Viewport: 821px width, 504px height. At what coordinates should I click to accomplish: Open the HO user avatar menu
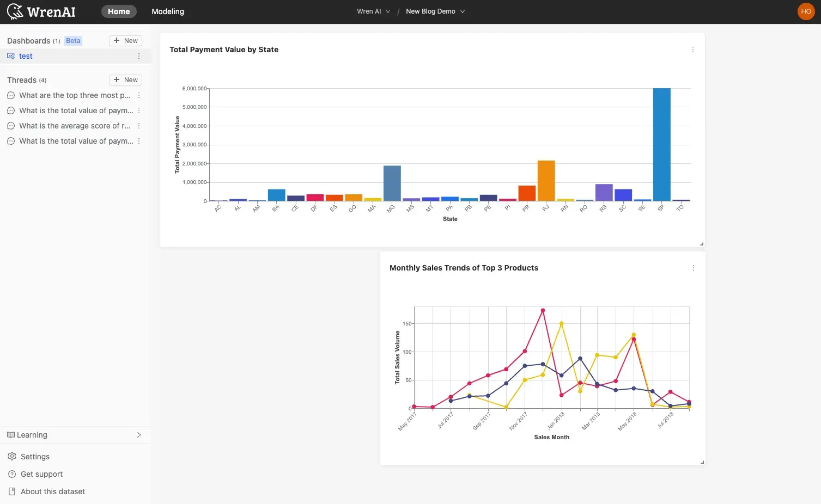(806, 11)
